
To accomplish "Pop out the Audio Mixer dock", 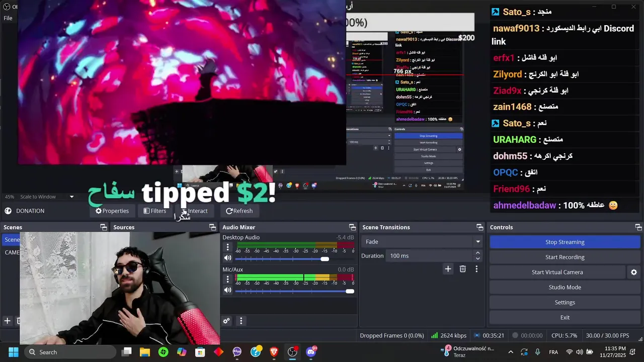I will 352,227.
